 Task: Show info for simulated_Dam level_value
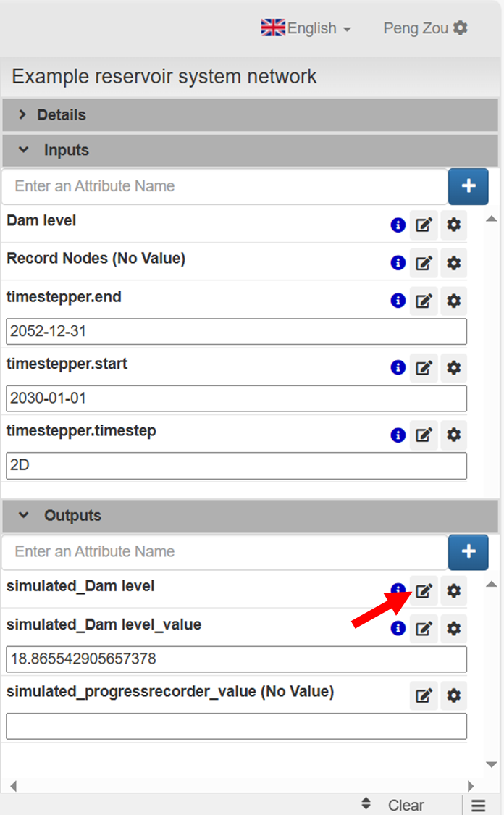pos(398,628)
